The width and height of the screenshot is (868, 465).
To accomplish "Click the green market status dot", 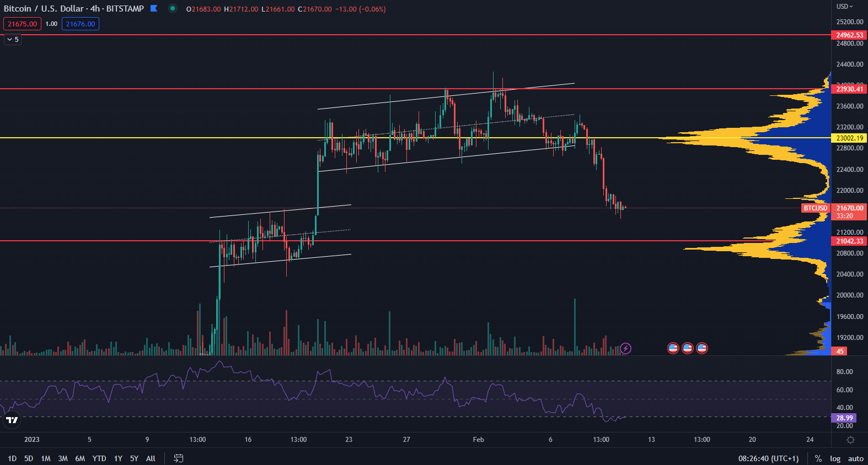I will pyautogui.click(x=173, y=8).
